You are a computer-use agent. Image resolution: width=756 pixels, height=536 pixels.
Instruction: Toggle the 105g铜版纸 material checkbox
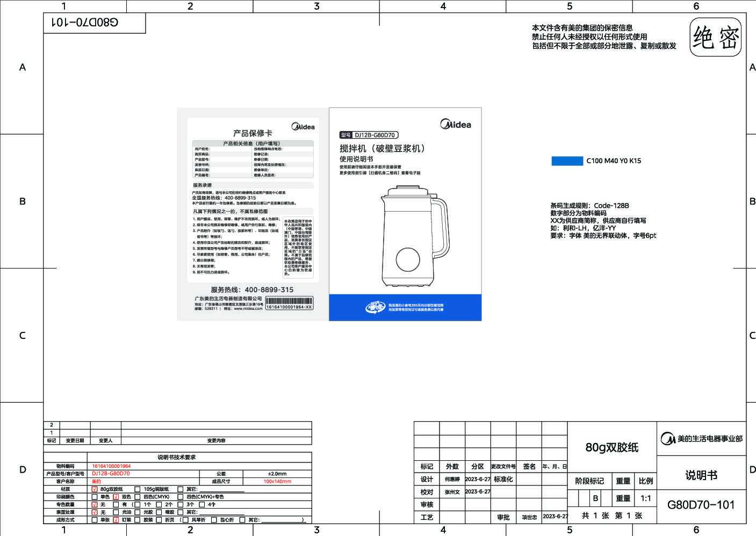click(138, 489)
